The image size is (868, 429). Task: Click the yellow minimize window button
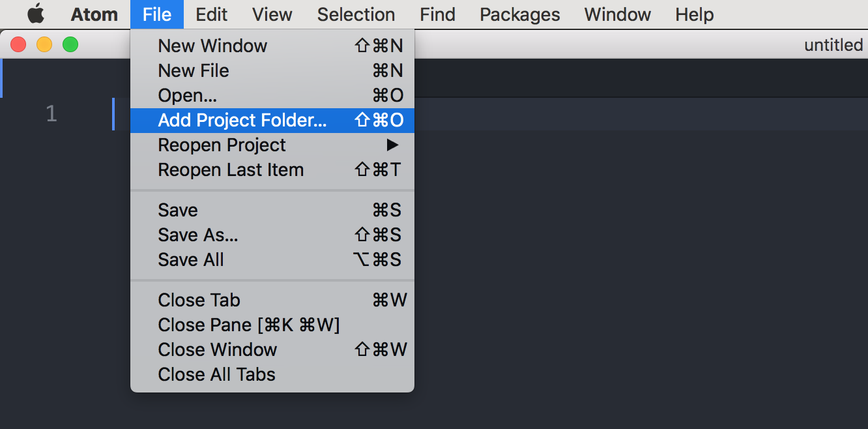point(44,44)
